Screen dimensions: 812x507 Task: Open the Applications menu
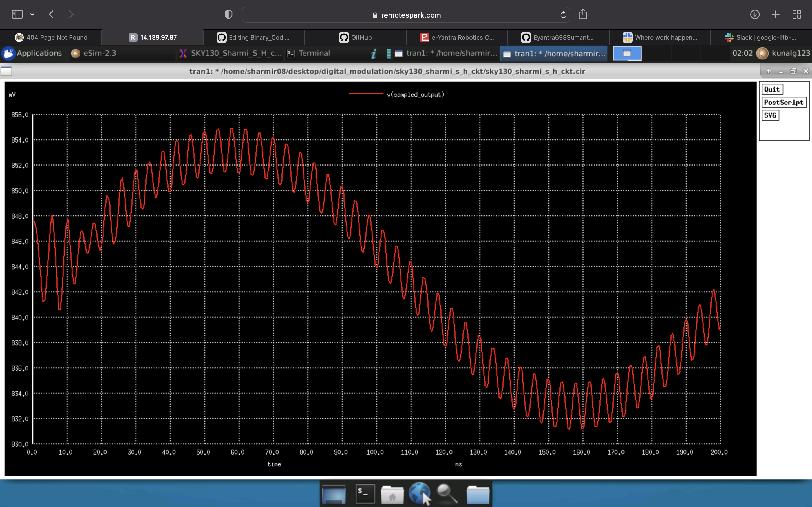coord(34,53)
